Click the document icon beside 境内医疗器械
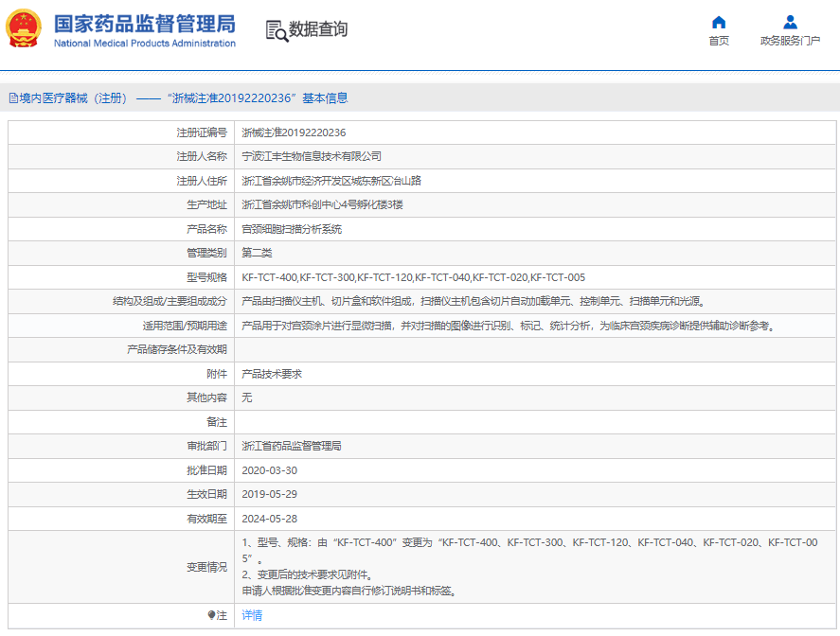The height and width of the screenshot is (636, 840). pyautogui.click(x=13, y=98)
